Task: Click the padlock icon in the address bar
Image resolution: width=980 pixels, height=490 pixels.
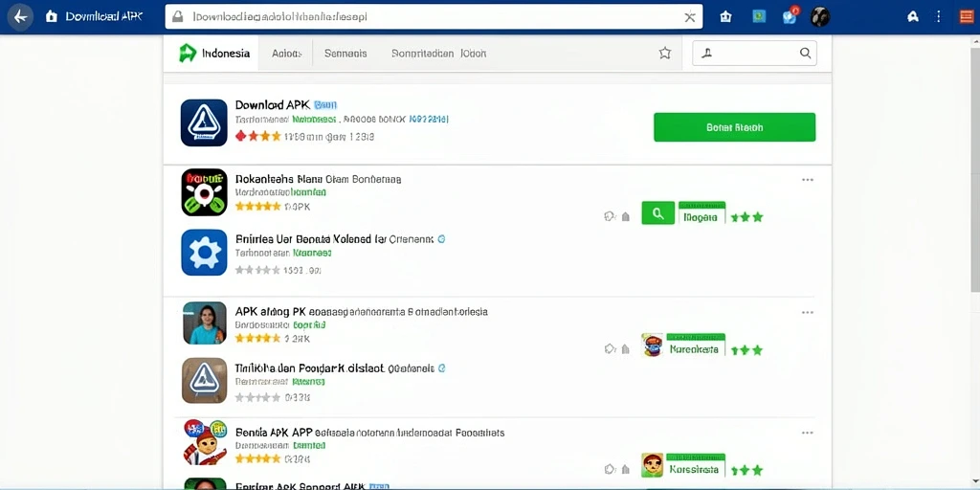Action: [x=177, y=17]
